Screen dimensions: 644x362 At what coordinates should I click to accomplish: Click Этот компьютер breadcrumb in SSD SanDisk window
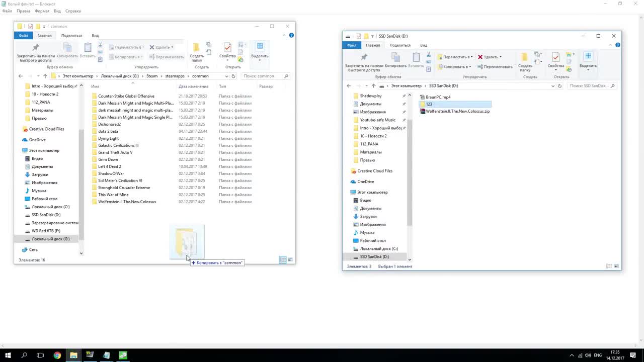pyautogui.click(x=407, y=85)
